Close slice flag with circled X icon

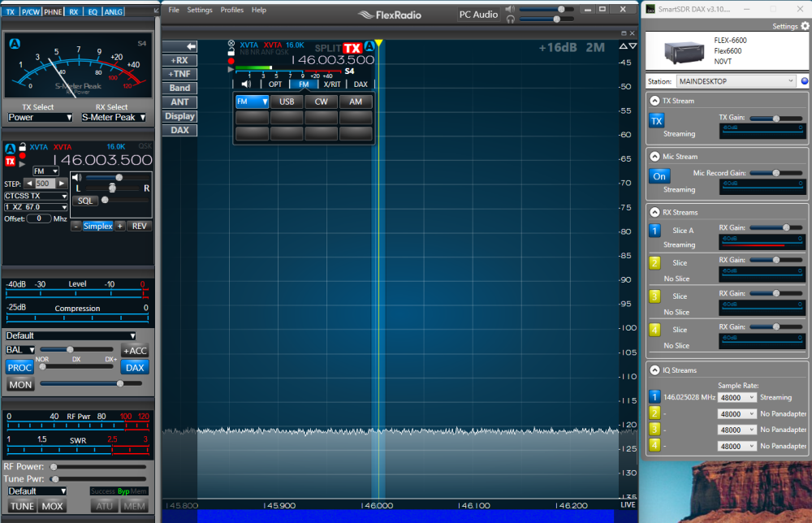tap(231, 44)
